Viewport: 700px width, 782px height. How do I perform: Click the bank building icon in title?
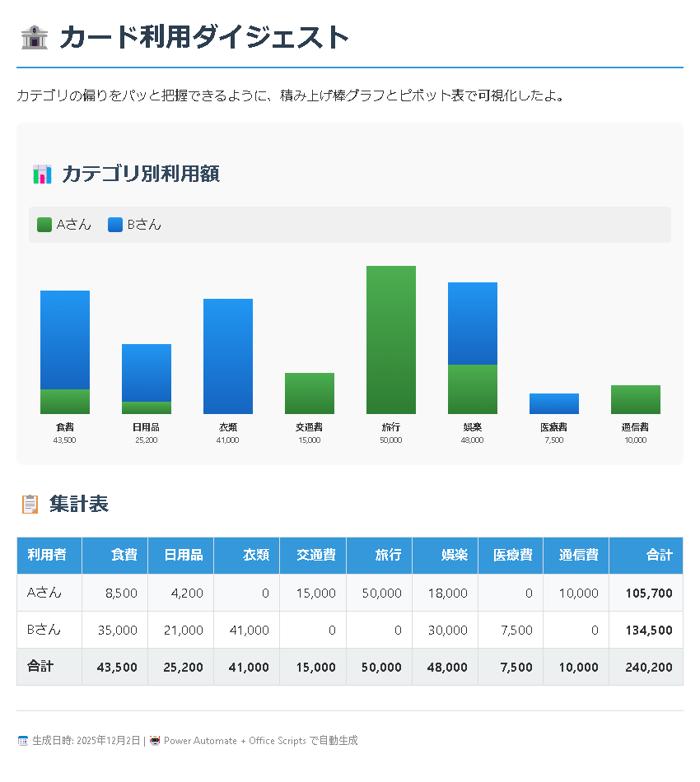(x=35, y=38)
